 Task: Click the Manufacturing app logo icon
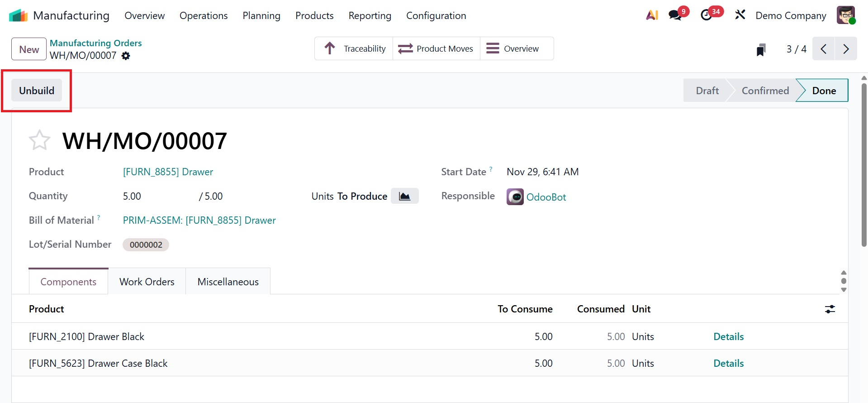pyautogui.click(x=18, y=15)
